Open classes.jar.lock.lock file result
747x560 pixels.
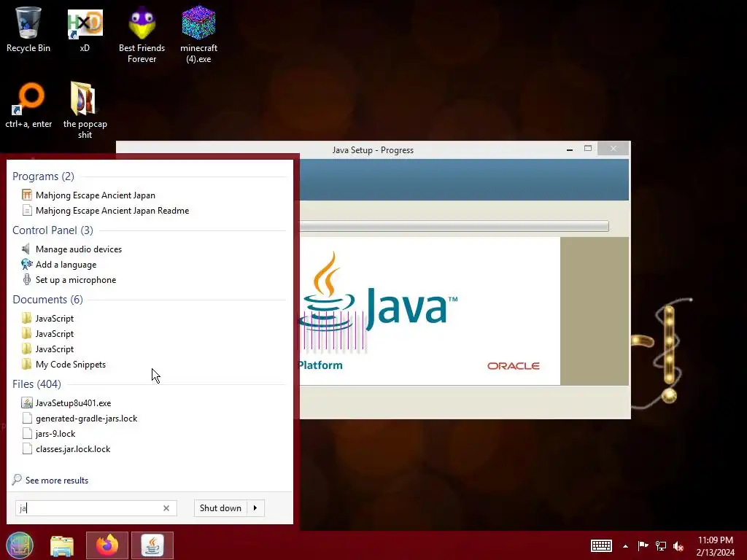point(66,448)
